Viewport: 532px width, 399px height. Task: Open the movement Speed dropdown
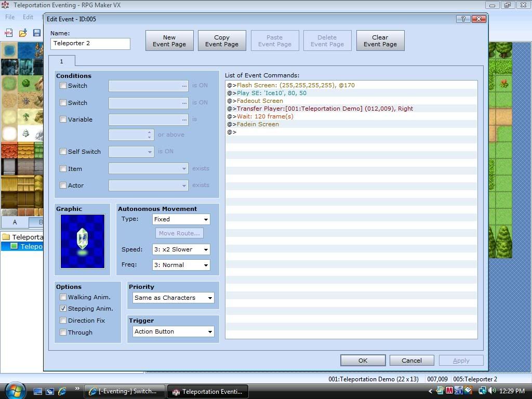coord(181,249)
